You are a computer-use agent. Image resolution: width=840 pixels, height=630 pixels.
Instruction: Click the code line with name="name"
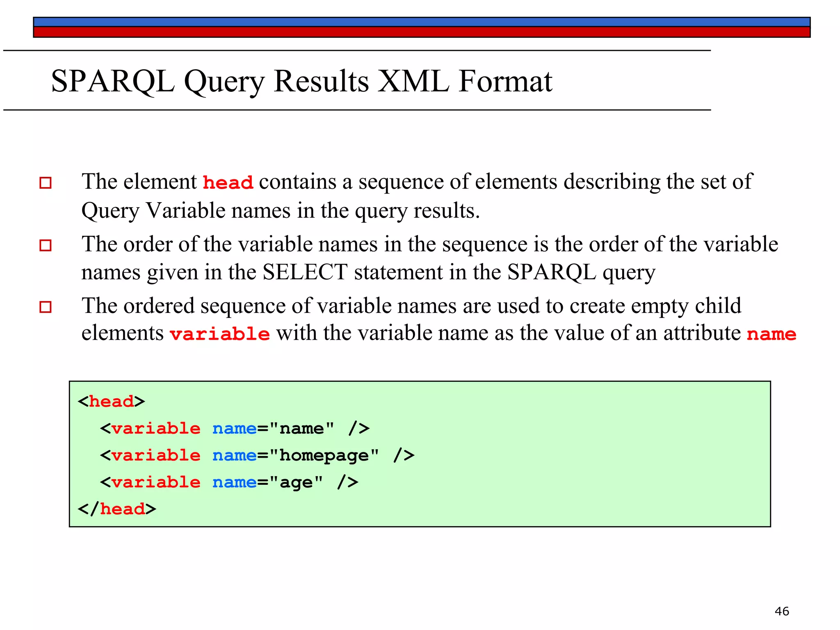[235, 429]
